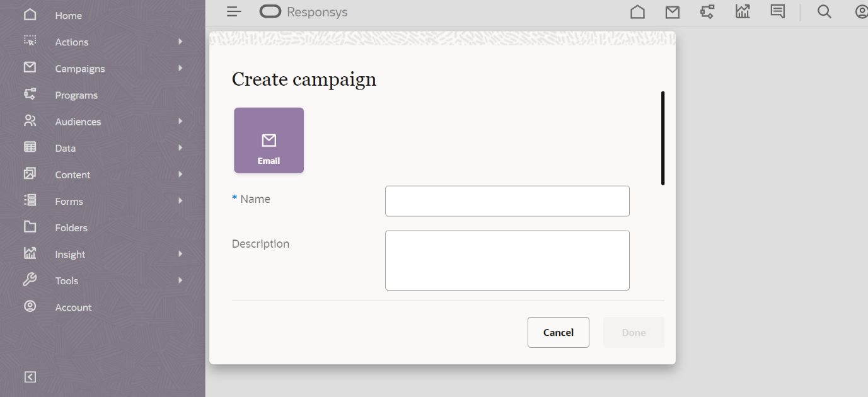The image size is (868, 397).
Task: Click the search magnifier icon
Action: 824,12
